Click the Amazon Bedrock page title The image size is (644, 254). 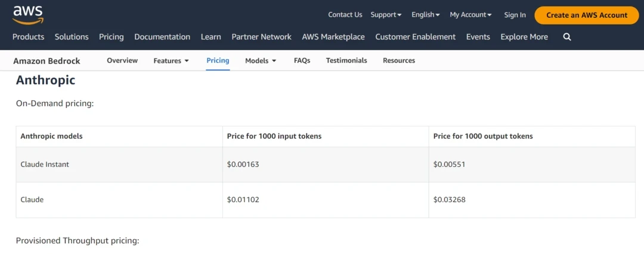click(47, 61)
